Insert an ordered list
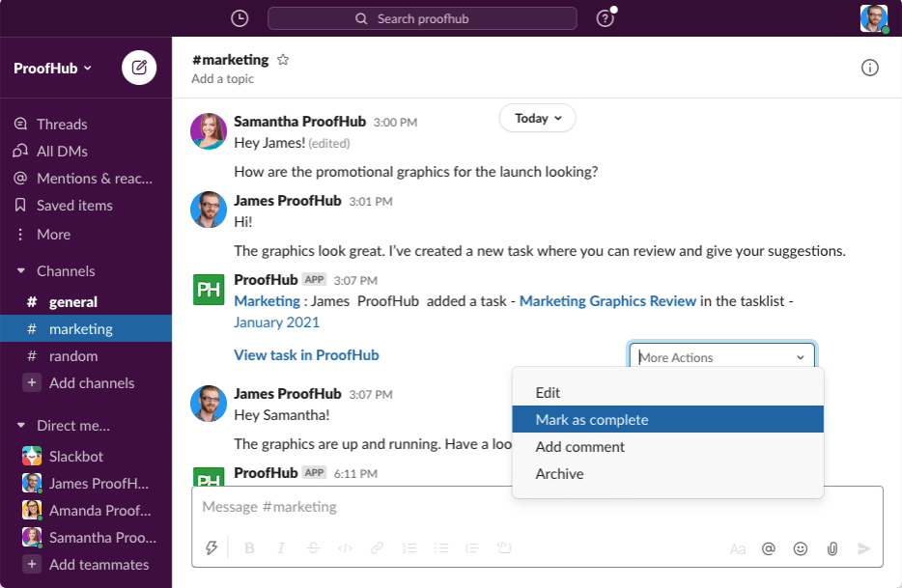This screenshot has height=588, width=902. click(409, 547)
